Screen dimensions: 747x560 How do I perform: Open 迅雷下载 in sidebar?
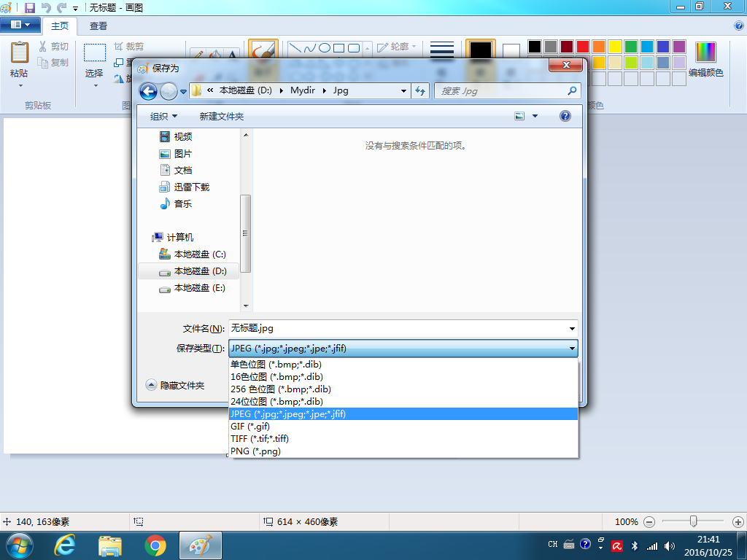tap(184, 187)
